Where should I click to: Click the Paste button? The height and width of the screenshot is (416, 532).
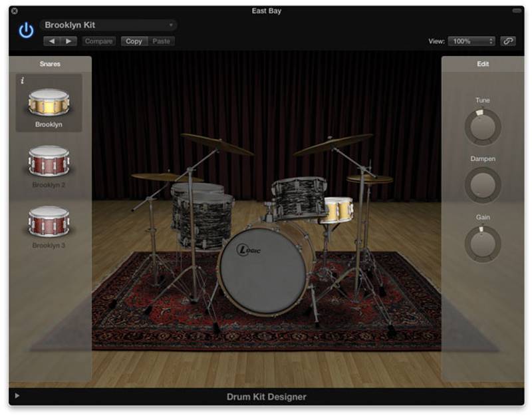point(161,41)
